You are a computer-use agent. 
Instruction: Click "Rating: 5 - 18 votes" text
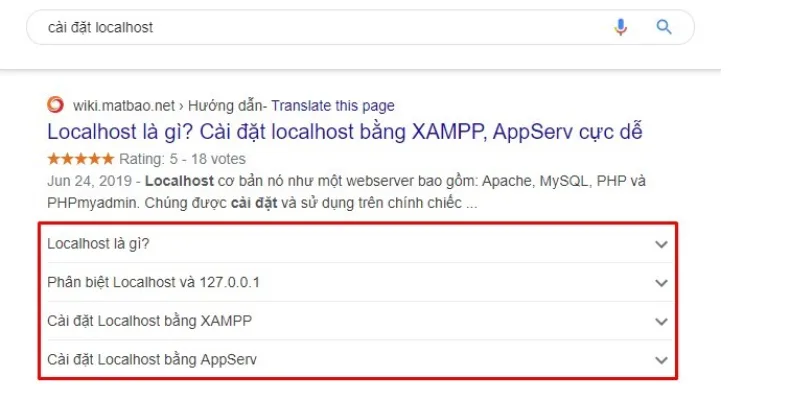click(x=182, y=159)
